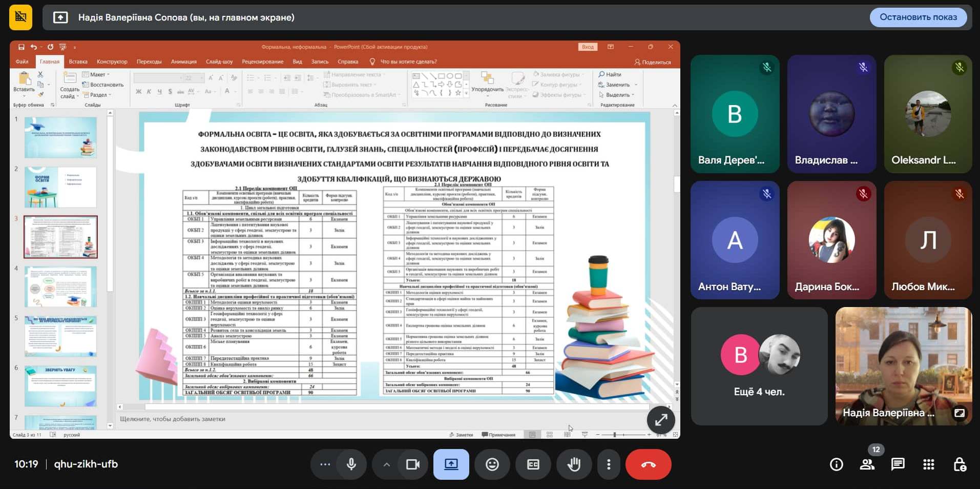Image resolution: width=980 pixels, height=489 pixels.
Task: Open the three-dot more options menu
Action: (x=609, y=464)
